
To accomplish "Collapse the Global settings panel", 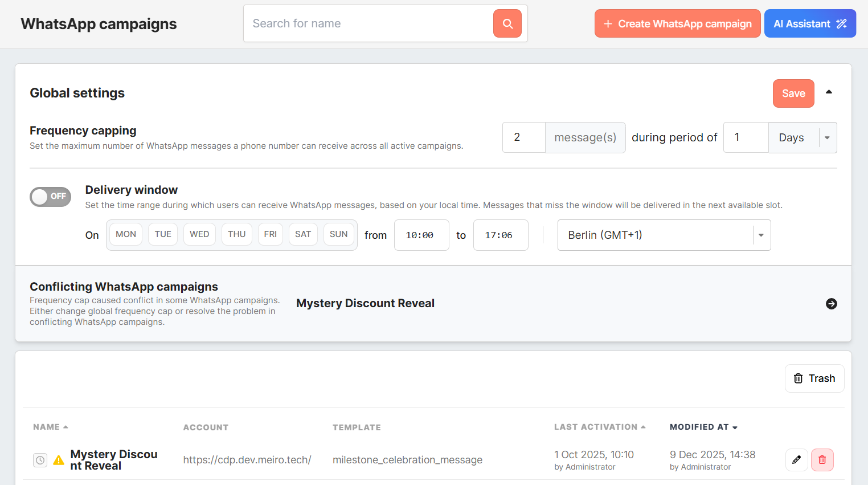I will pyautogui.click(x=829, y=92).
